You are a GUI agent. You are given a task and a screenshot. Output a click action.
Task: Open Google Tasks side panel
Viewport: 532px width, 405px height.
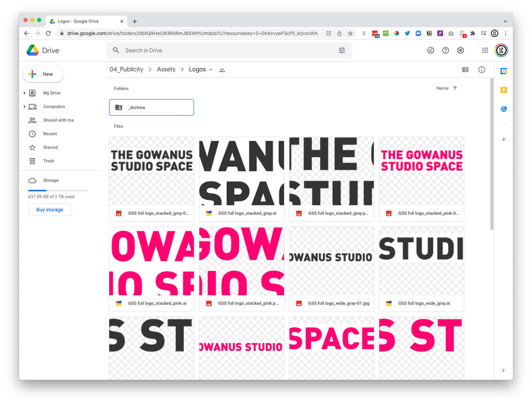pos(504,109)
